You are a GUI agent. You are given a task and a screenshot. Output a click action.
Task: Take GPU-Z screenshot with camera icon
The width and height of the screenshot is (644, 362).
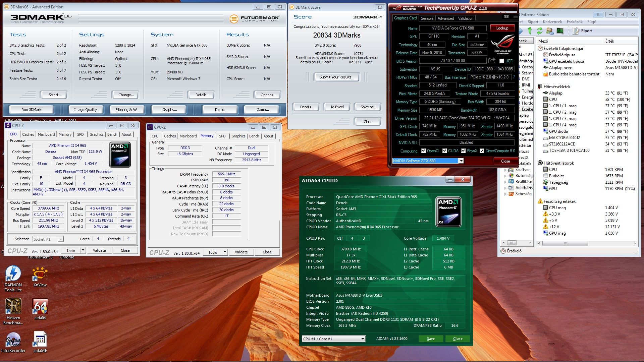506,16
